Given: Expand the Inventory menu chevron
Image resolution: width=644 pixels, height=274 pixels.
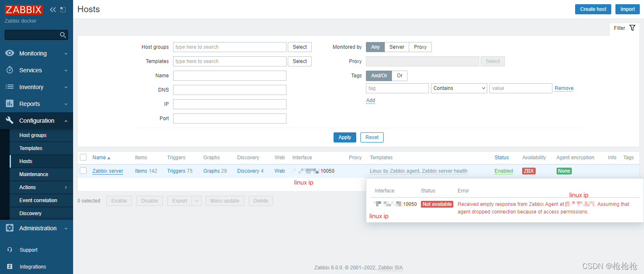Looking at the screenshot, I should (66, 87).
